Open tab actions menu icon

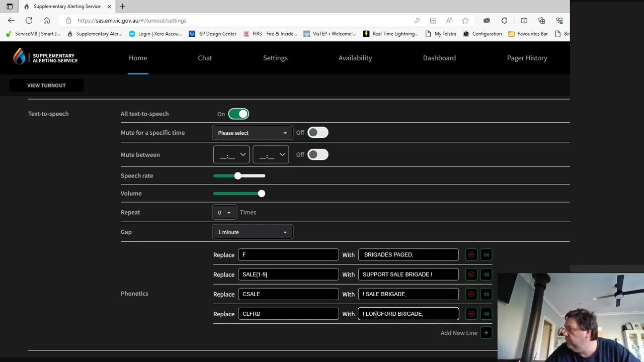pos(10,7)
